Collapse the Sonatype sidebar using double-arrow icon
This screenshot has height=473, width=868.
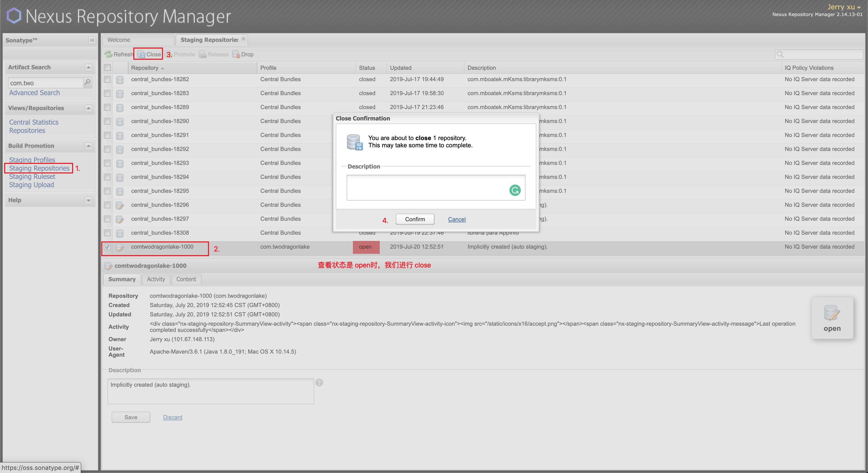point(92,40)
